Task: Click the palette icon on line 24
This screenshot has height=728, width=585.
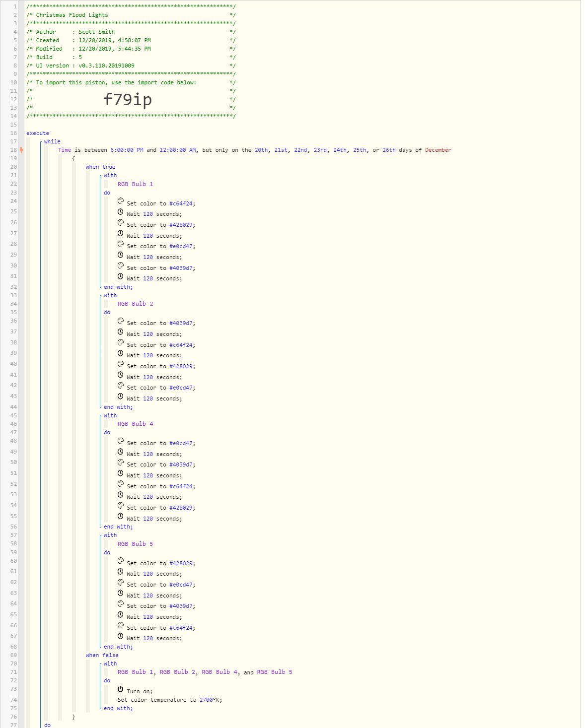Action: coord(121,201)
